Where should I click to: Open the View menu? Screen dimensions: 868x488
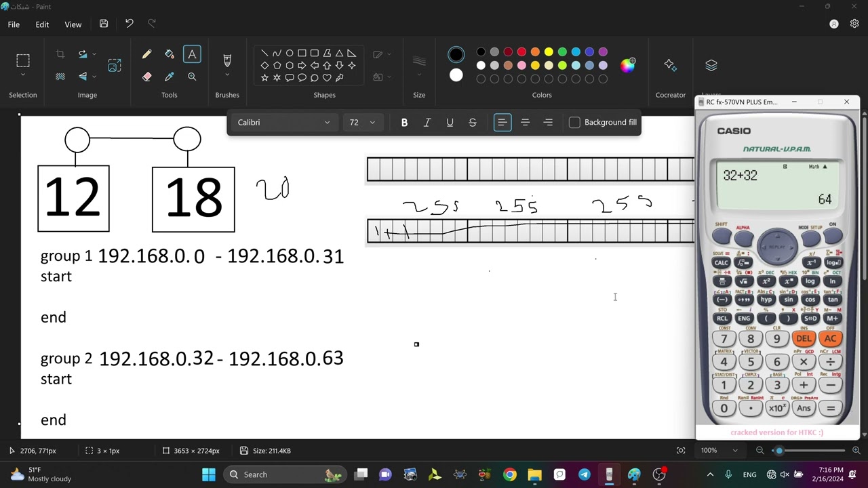click(x=73, y=24)
